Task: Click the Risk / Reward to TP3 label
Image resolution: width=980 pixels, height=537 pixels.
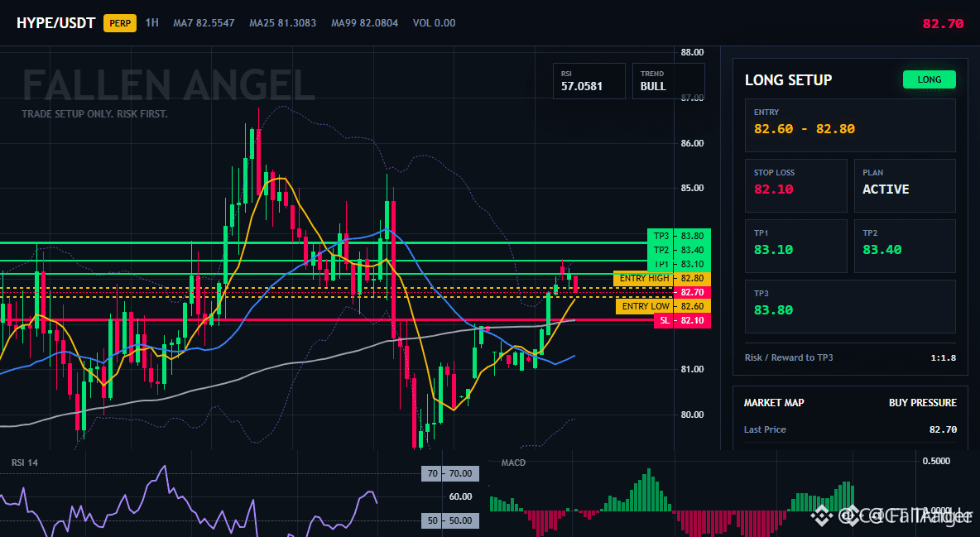Action: coord(788,357)
